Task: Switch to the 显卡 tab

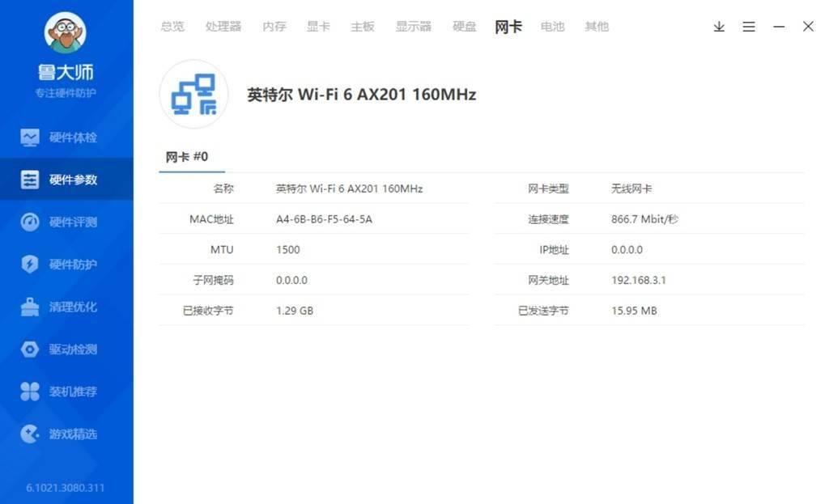Action: pos(318,27)
